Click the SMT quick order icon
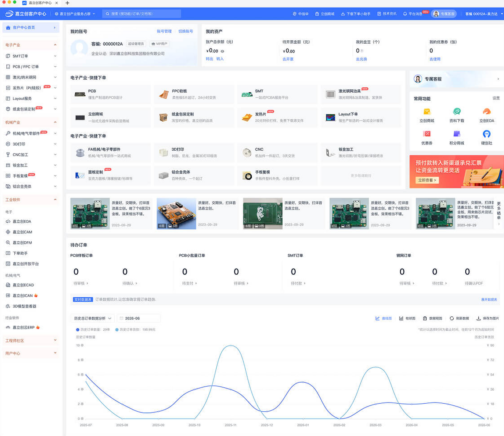 click(x=247, y=94)
